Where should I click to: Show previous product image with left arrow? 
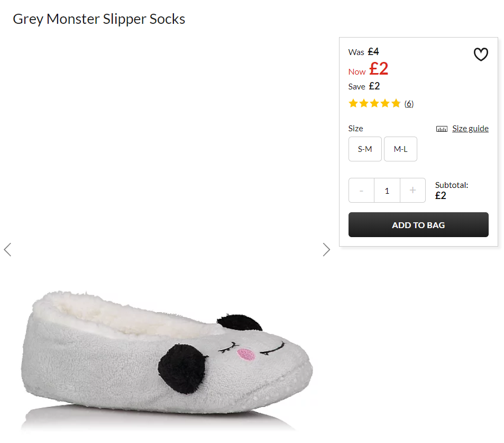click(x=7, y=250)
